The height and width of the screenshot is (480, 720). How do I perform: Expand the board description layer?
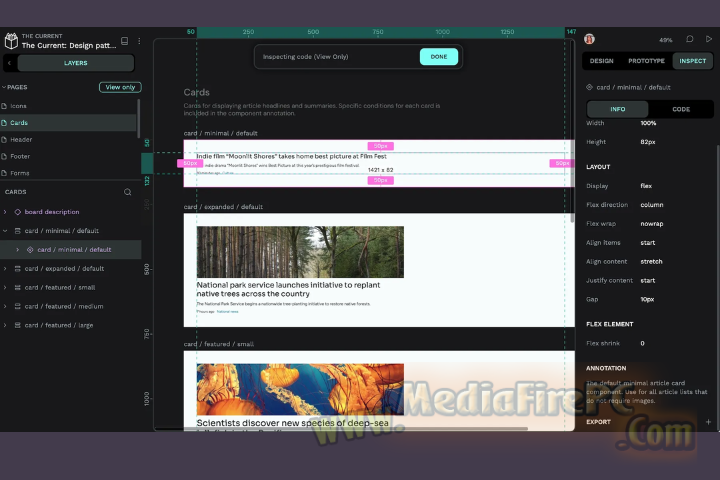tap(5, 212)
